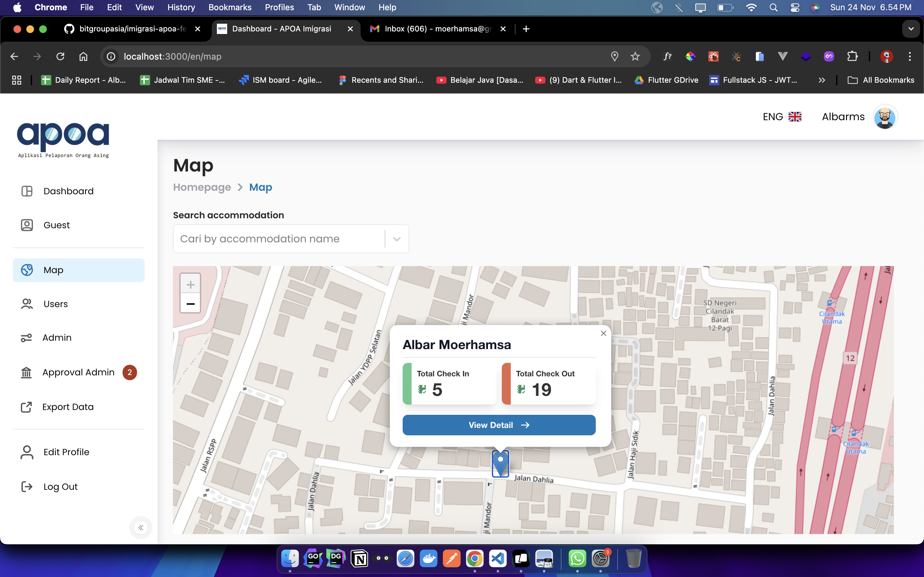Viewport: 924px width, 577px height.
Task: Collapse the sidebar with double chevron
Action: point(141,528)
